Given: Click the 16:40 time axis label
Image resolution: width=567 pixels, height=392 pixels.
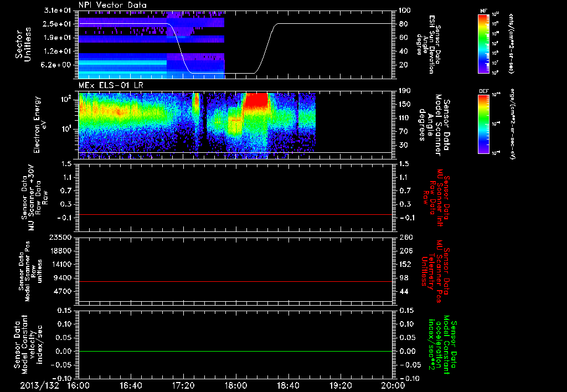Looking at the screenshot, I should [131, 385].
